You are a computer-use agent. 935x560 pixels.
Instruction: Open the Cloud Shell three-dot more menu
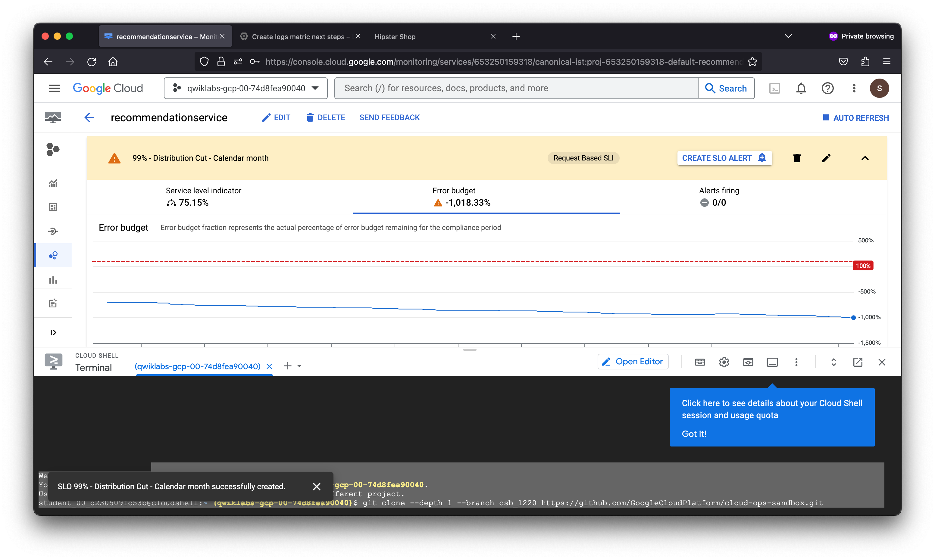pyautogui.click(x=796, y=362)
